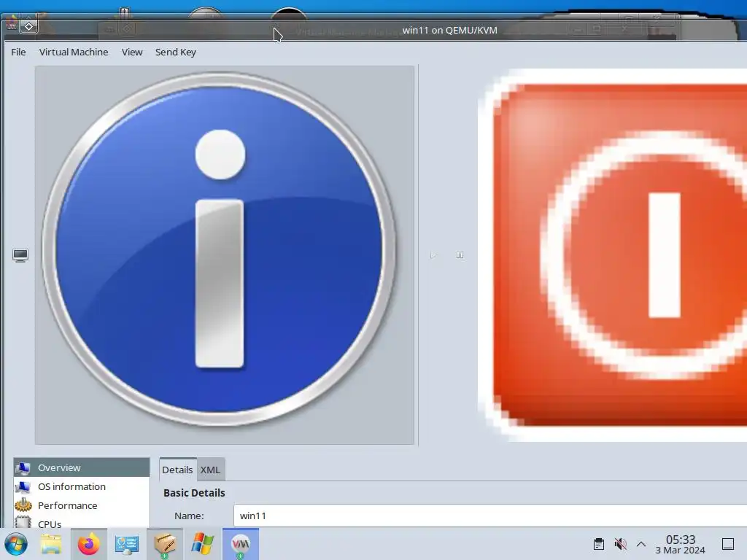The image size is (747, 560).
Task: Click the Run virtual machine play button
Action: pyautogui.click(x=433, y=255)
